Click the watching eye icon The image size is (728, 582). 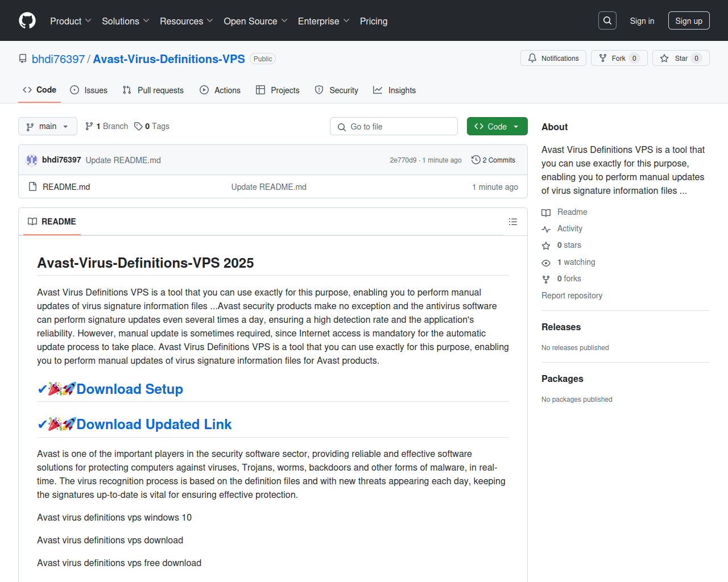tap(546, 263)
